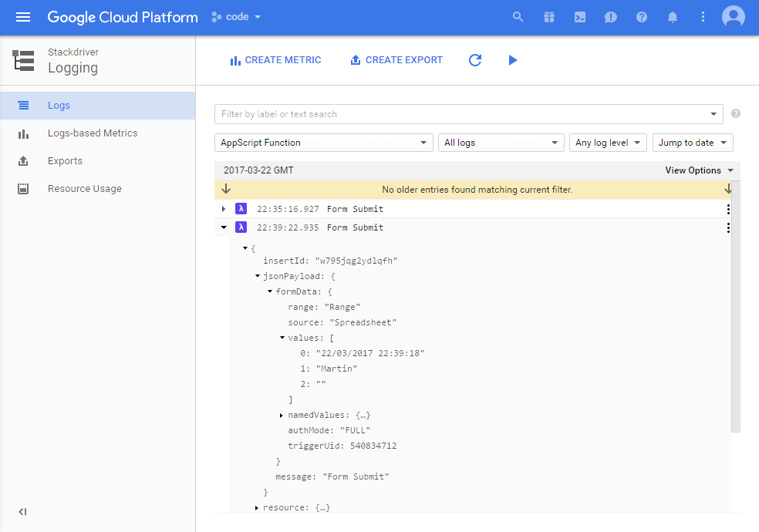Collapse the 22:39:22.935 Form Submit entry
This screenshot has width=759, height=532.
click(x=224, y=227)
